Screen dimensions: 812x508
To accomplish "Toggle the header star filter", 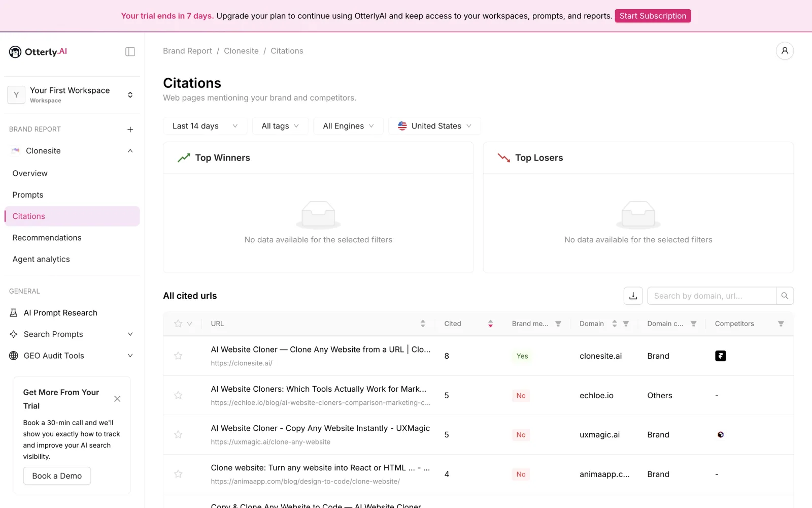I will pyautogui.click(x=178, y=324).
